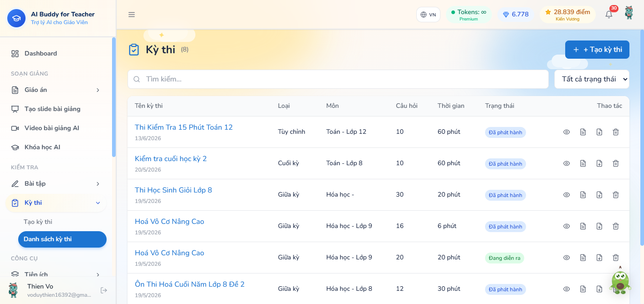
Task: Open the Thi Kiểm Tra 15 Phút Toán 12 exam link
Action: pos(184,127)
